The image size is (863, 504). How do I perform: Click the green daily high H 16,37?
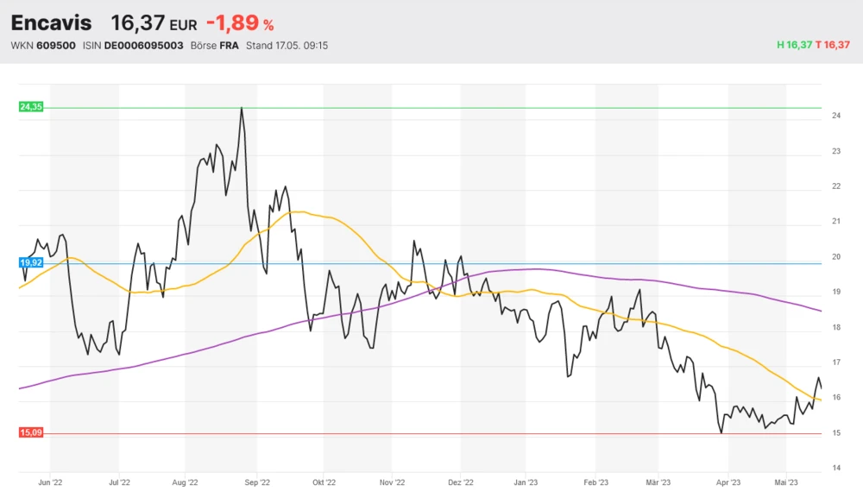coord(794,46)
